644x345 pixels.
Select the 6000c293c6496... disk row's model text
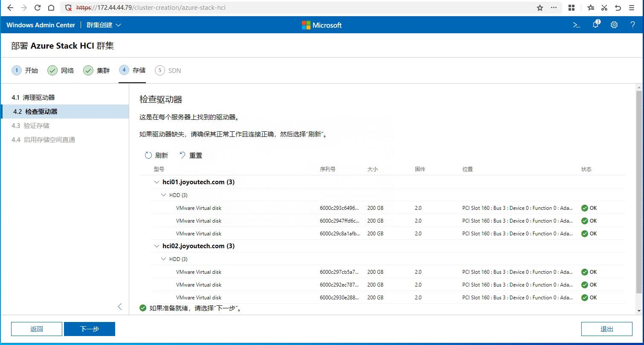click(x=199, y=208)
